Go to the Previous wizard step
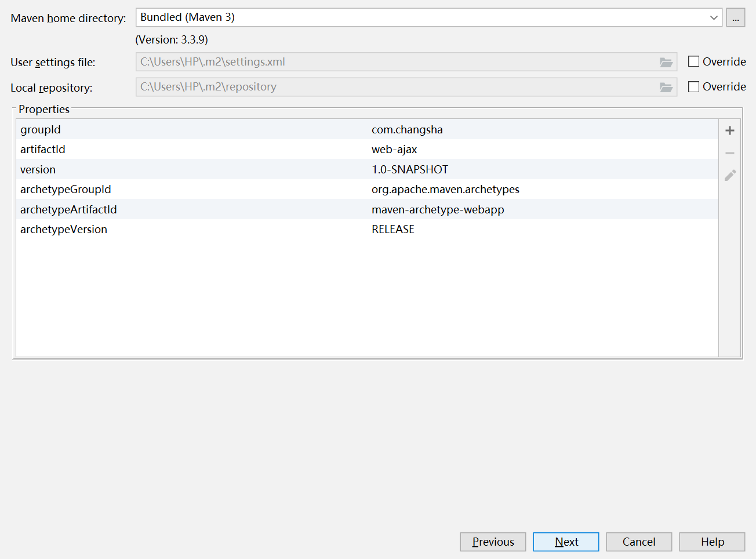This screenshot has width=756, height=559. (493, 542)
